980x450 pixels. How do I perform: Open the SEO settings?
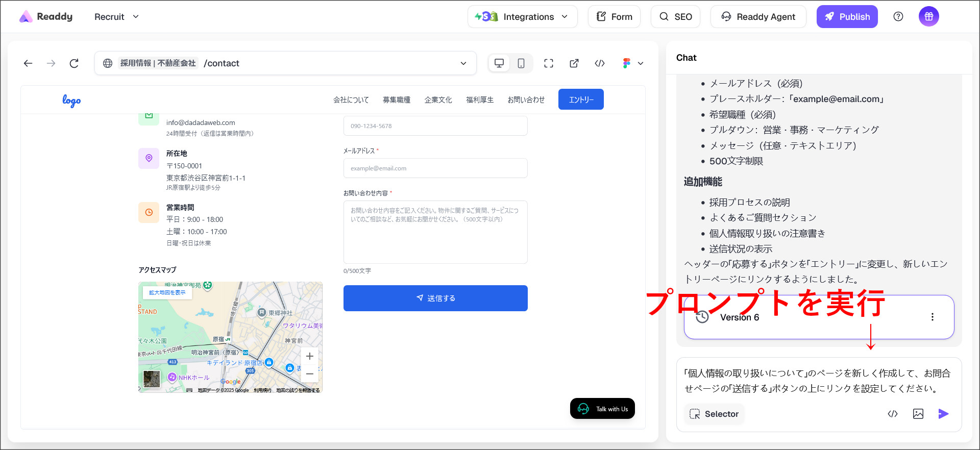click(x=675, y=17)
